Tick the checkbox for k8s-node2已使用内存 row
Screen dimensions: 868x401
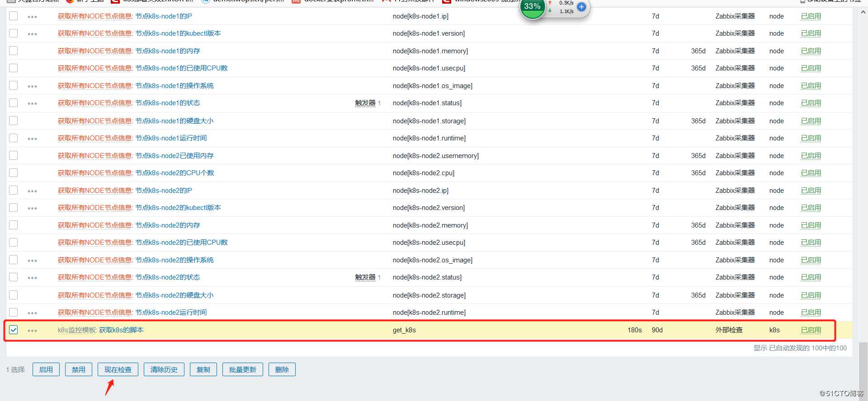[14, 155]
